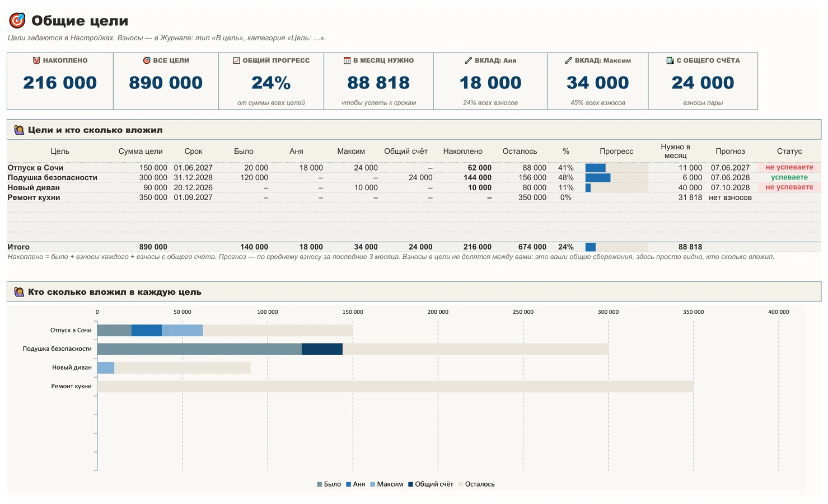The image size is (828, 504).
Task: Click the target icon beside the Общие цели title
Action: click(x=17, y=21)
